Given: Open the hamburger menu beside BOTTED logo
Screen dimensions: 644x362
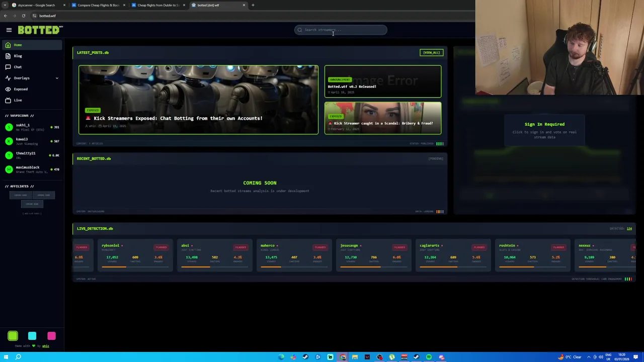Looking at the screenshot, I should pos(9,30).
